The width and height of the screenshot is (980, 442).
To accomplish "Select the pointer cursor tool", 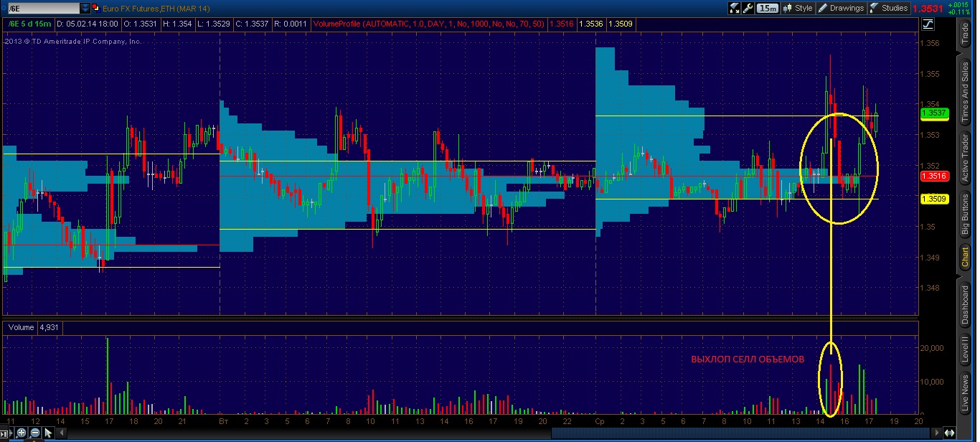I will 48,433.
